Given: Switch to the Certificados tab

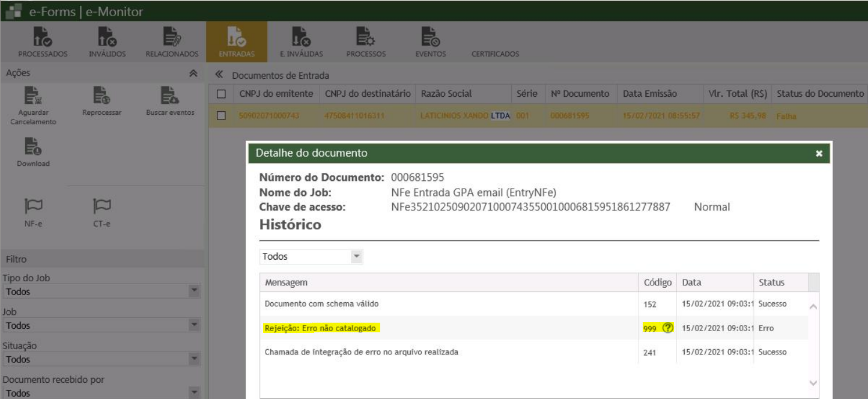Looking at the screenshot, I should point(495,54).
